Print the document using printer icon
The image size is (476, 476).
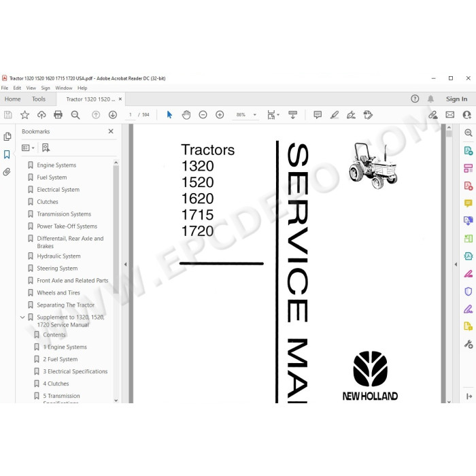(x=58, y=115)
